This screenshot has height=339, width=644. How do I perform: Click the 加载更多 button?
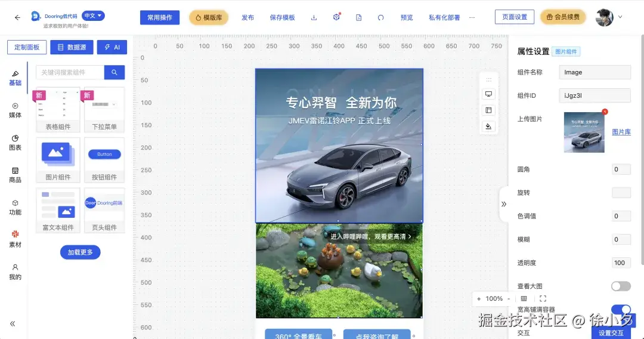point(80,252)
